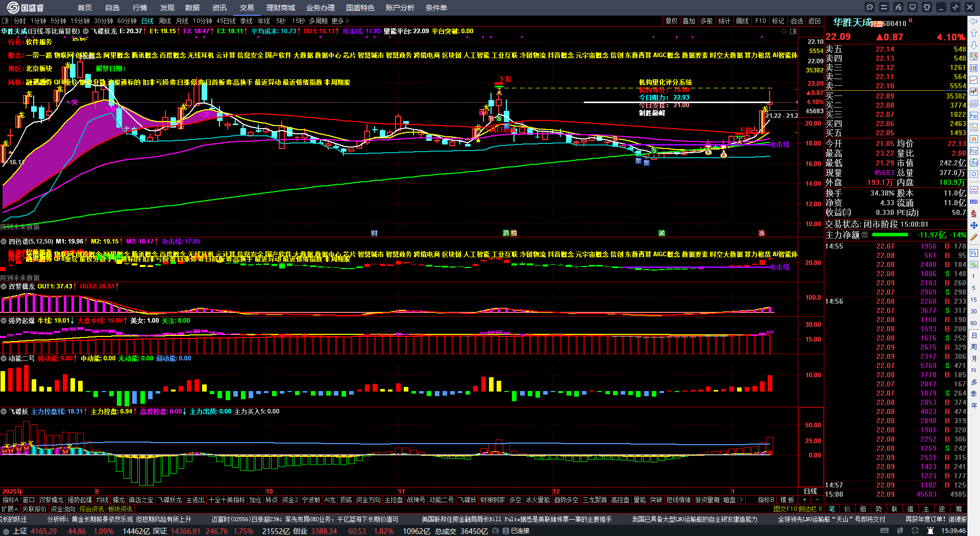Click the up arrow in right sidebar

974,33
